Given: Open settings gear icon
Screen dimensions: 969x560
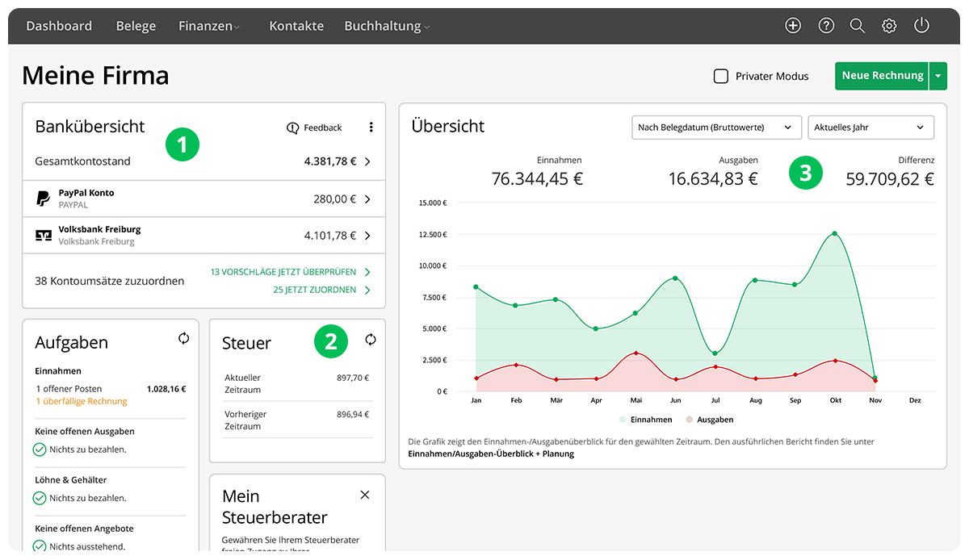Looking at the screenshot, I should click(889, 26).
